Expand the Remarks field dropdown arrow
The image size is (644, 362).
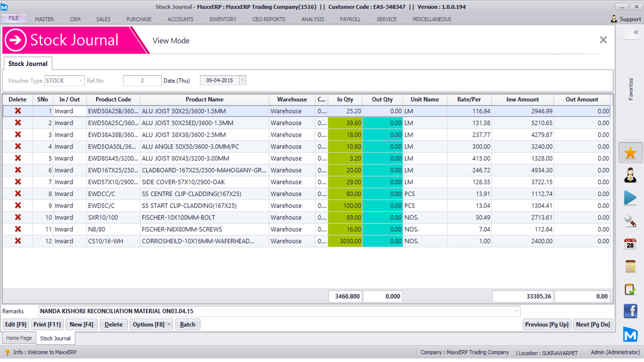tap(517, 311)
